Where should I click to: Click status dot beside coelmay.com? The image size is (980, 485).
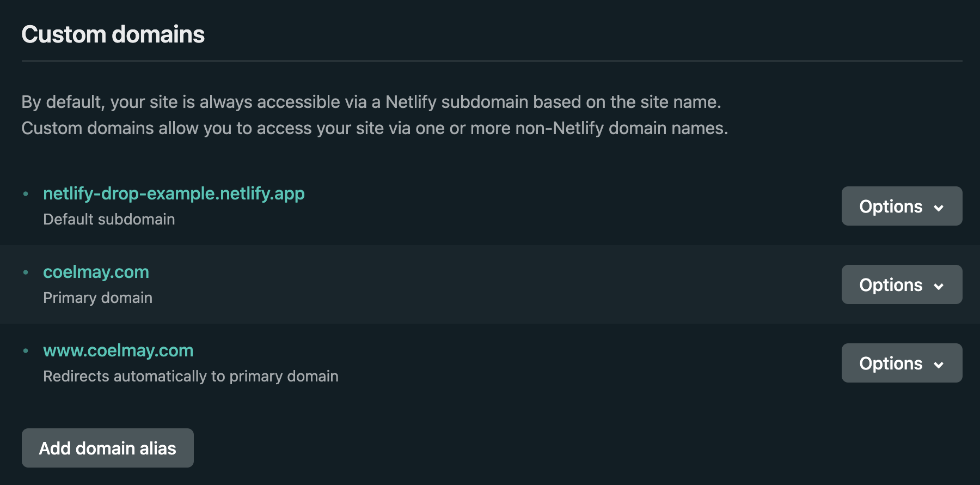26,272
